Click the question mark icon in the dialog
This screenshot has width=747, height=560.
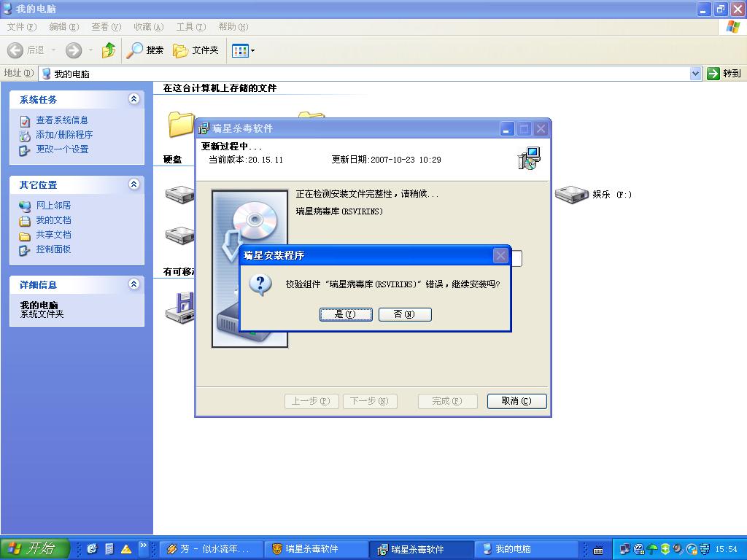click(260, 285)
